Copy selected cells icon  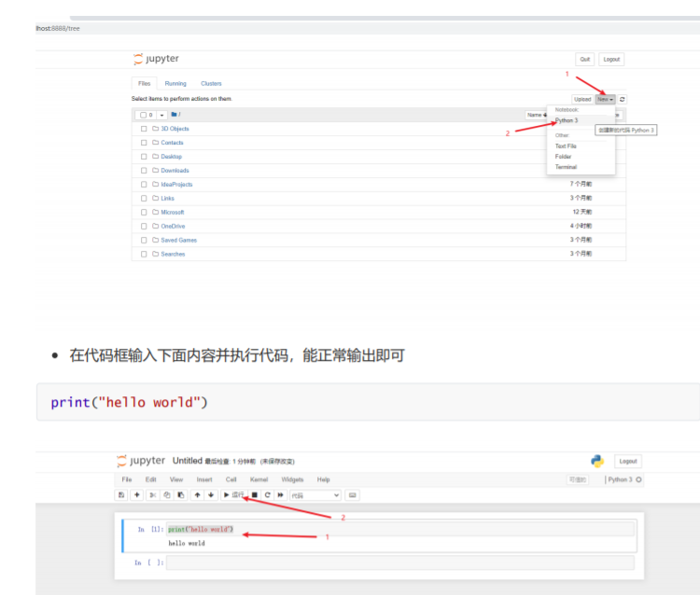[166, 495]
